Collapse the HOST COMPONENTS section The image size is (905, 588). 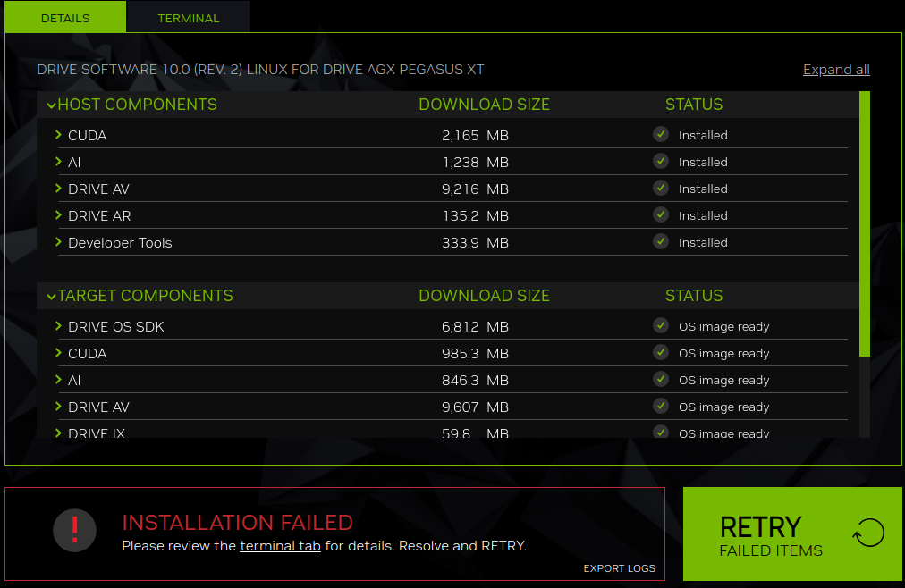51,105
